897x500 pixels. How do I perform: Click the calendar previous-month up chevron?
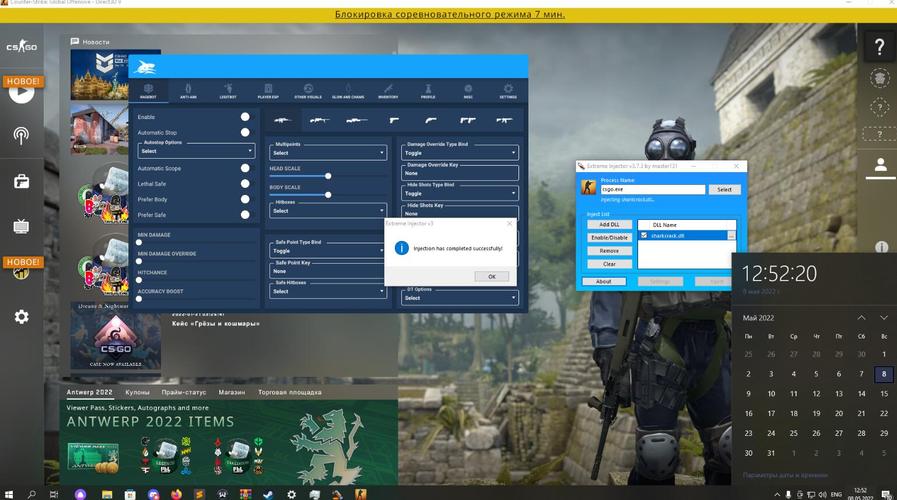(861, 318)
